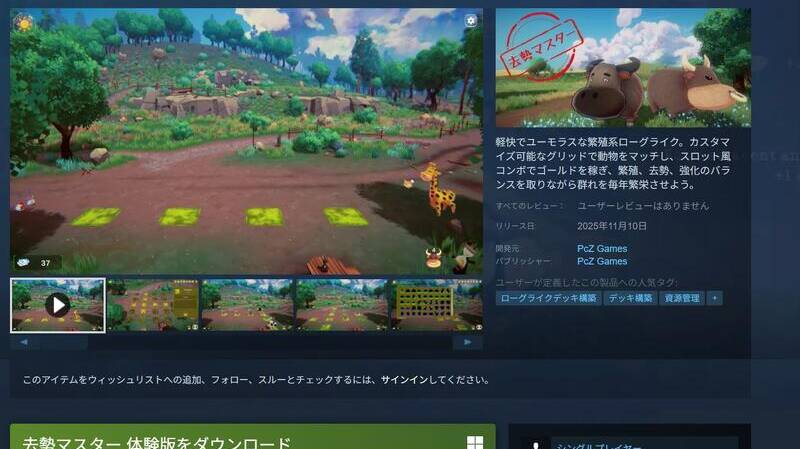Open the デッキ構築 tag
The width and height of the screenshot is (800, 449).
(629, 298)
